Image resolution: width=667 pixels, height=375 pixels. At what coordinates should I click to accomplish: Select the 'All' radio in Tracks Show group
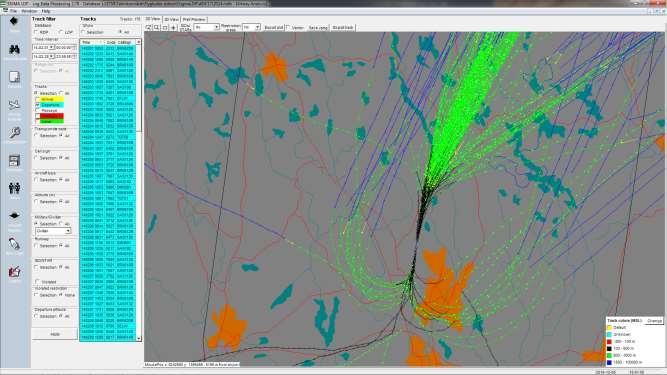[x=120, y=32]
